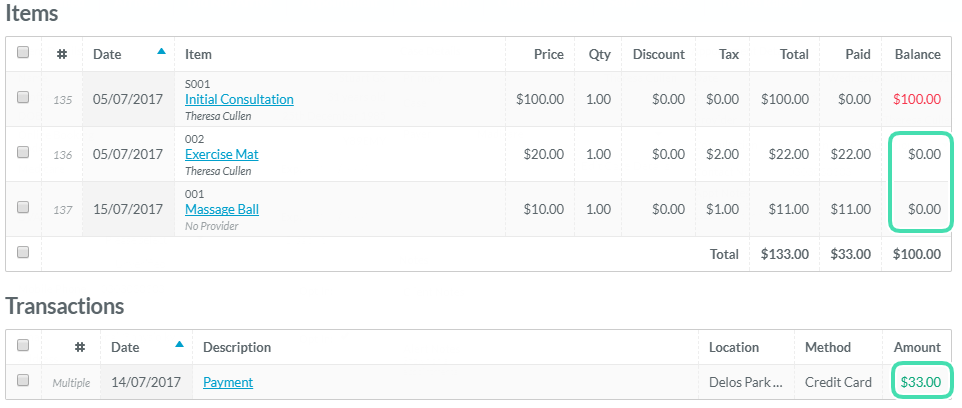Image resolution: width=962 pixels, height=408 pixels.
Task: Click the $10.00 Massage Ball price
Action: point(544,209)
